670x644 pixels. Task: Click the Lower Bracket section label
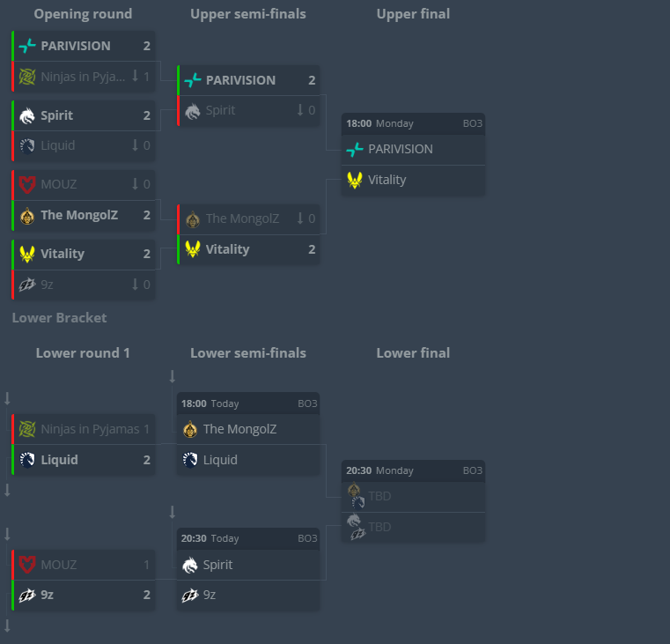click(x=59, y=317)
